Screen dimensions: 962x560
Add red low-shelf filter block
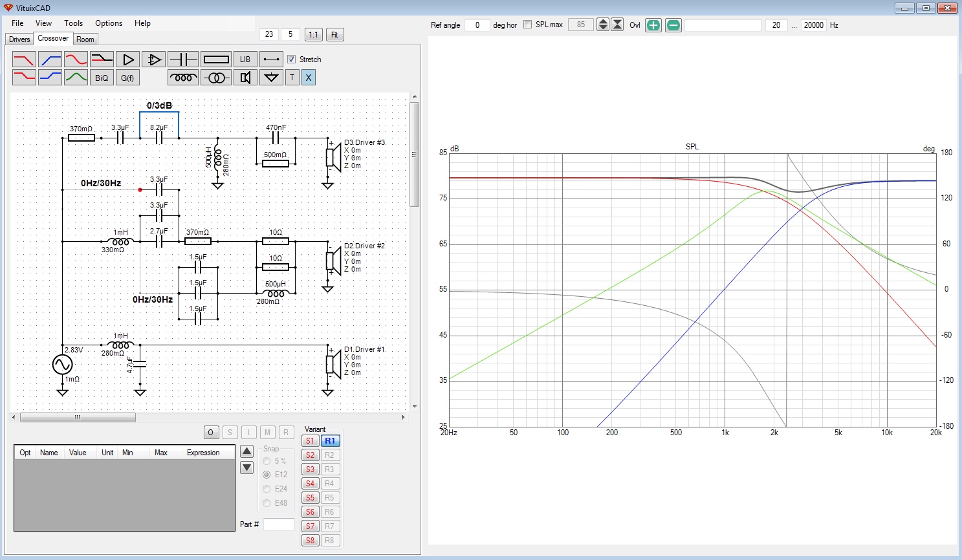tap(24, 78)
